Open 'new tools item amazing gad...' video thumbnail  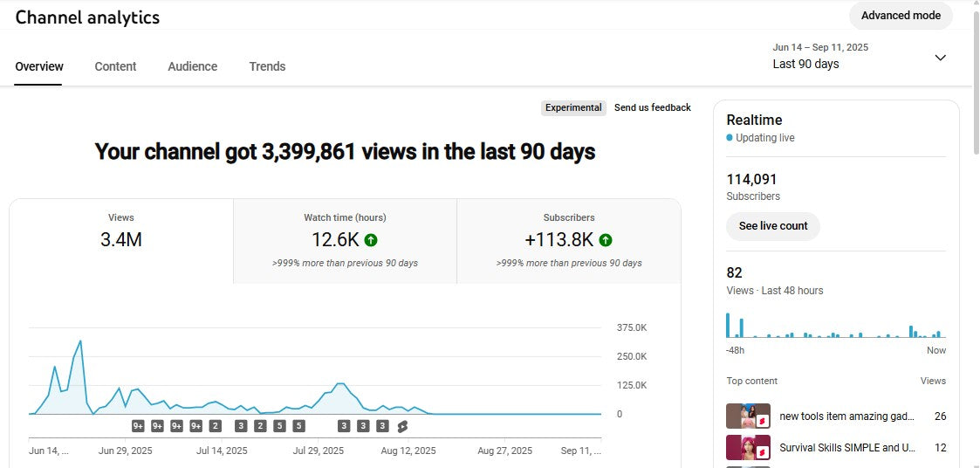pyautogui.click(x=748, y=416)
